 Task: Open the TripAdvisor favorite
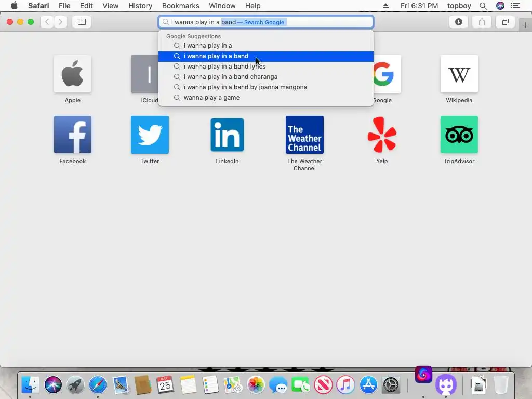[x=459, y=135]
